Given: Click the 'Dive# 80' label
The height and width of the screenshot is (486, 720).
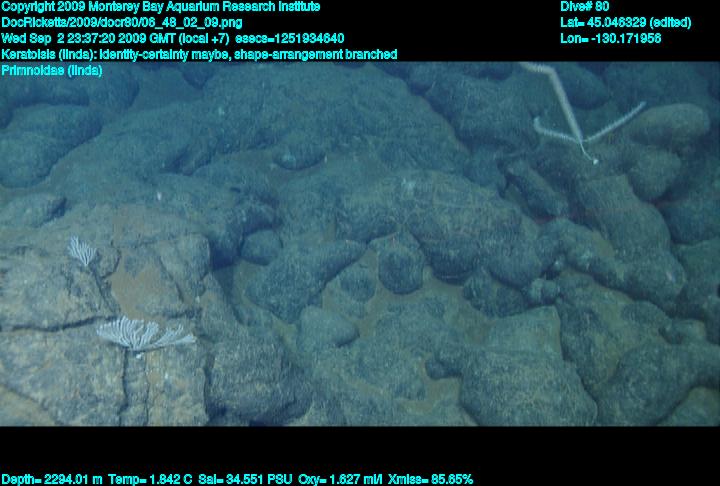Looking at the screenshot, I should 585,6.
